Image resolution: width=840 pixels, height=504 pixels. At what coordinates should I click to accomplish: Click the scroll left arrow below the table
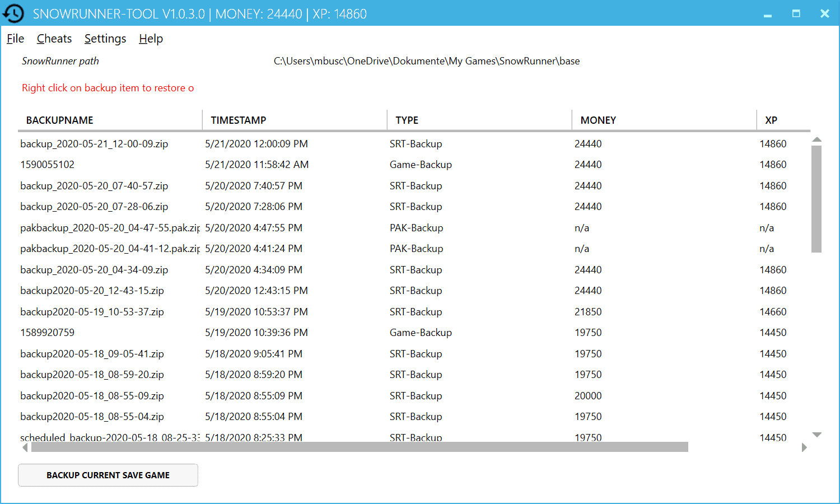pos(25,447)
